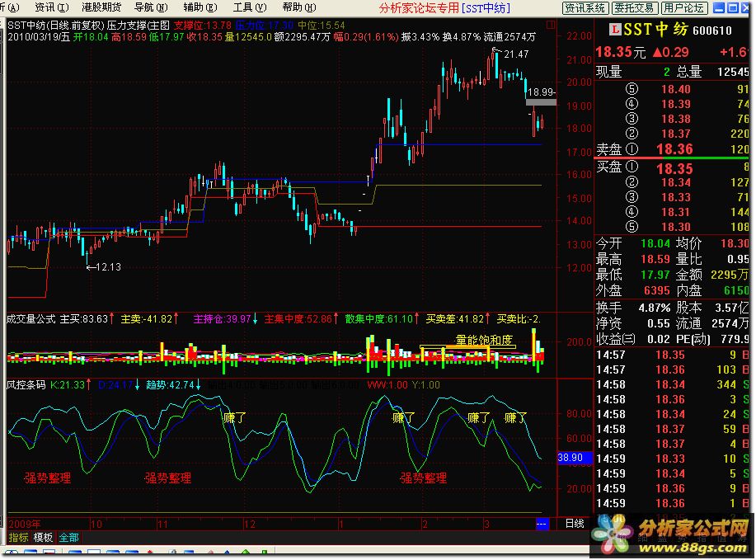Click the yellow 量能饱和度 label
This screenshot has width=756, height=560.
(484, 340)
